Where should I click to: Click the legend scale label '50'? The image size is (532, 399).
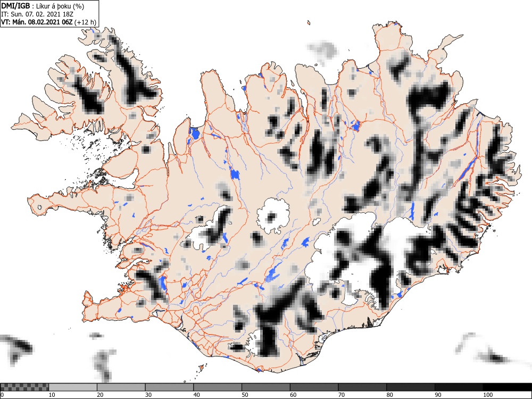pos(245,395)
